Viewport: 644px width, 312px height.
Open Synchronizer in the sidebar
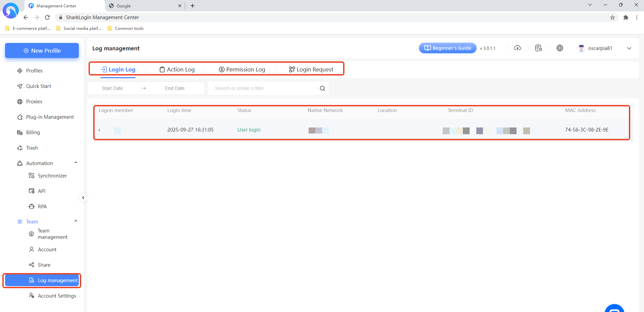pyautogui.click(x=52, y=176)
